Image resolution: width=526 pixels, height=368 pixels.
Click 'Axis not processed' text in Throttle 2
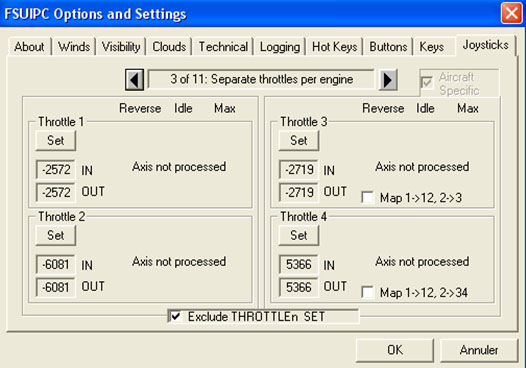(179, 261)
